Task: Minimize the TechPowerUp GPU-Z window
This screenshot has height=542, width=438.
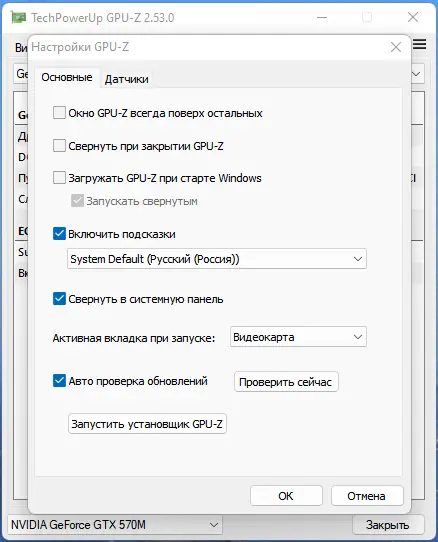Action: point(322,17)
